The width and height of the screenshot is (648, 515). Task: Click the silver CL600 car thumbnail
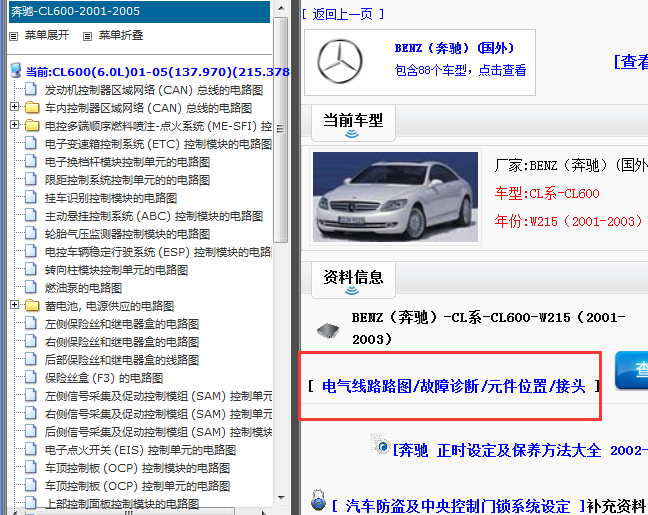pos(395,197)
